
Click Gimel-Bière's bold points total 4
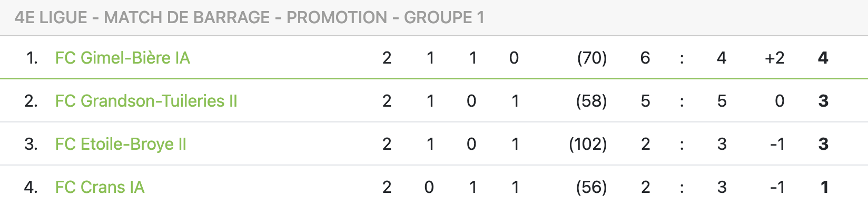point(823,58)
